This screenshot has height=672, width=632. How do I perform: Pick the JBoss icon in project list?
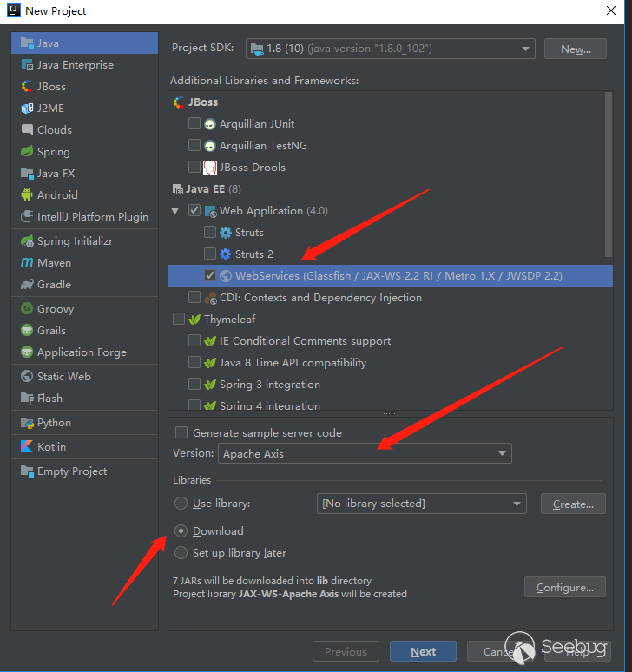click(27, 86)
